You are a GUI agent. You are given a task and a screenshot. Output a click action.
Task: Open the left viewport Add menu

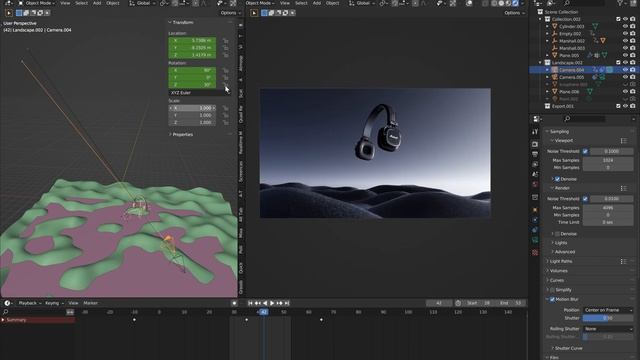[x=97, y=3]
